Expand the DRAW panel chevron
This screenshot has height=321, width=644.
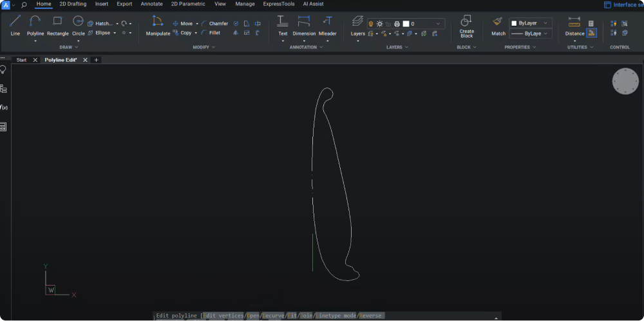click(x=77, y=47)
